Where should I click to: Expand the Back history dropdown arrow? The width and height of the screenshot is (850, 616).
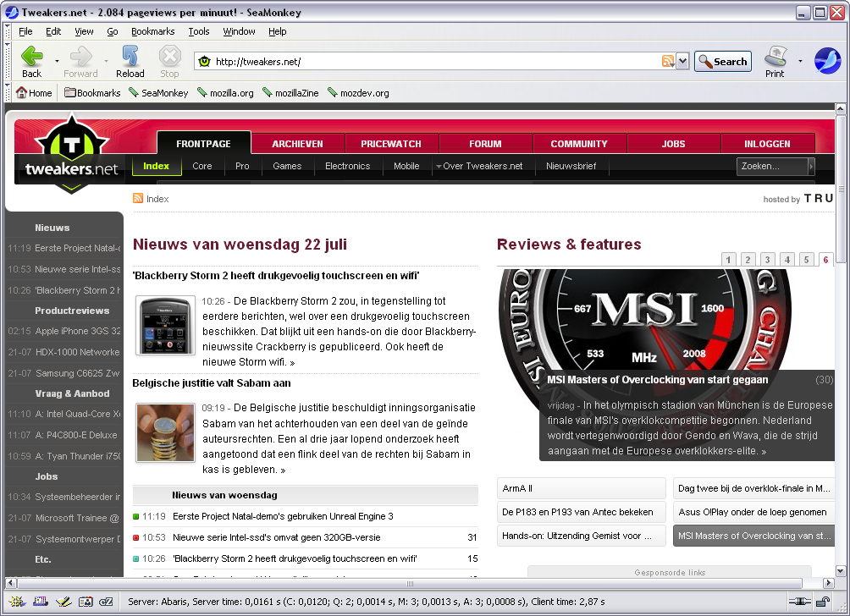57,61
